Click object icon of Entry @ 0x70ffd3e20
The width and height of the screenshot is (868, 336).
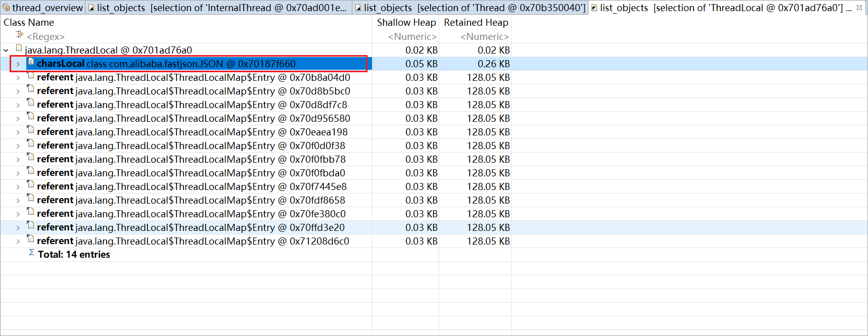click(x=31, y=225)
